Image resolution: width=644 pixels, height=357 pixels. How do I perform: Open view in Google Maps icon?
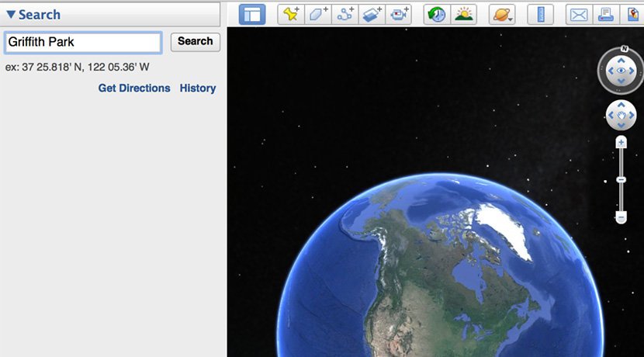632,15
